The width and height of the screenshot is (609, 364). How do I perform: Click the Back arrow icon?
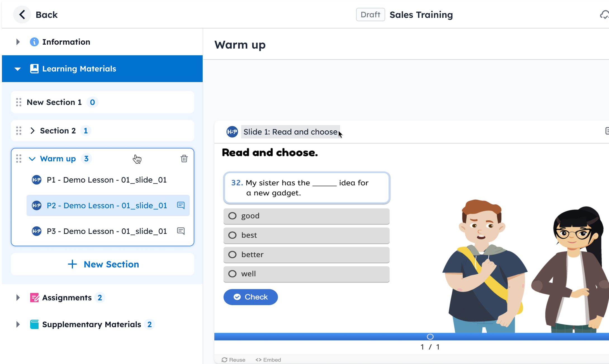pos(22,15)
